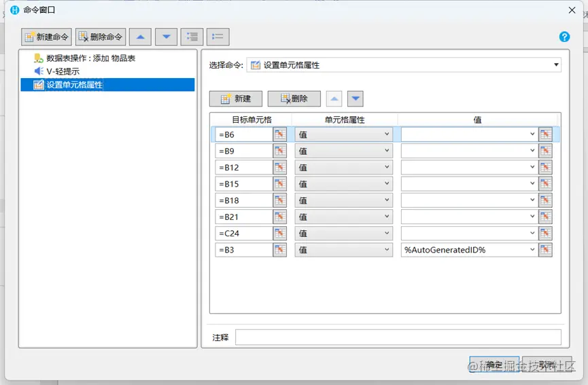Viewport: 588px width, 385px height.
Task: Click the 新建命令 button
Action: point(46,37)
